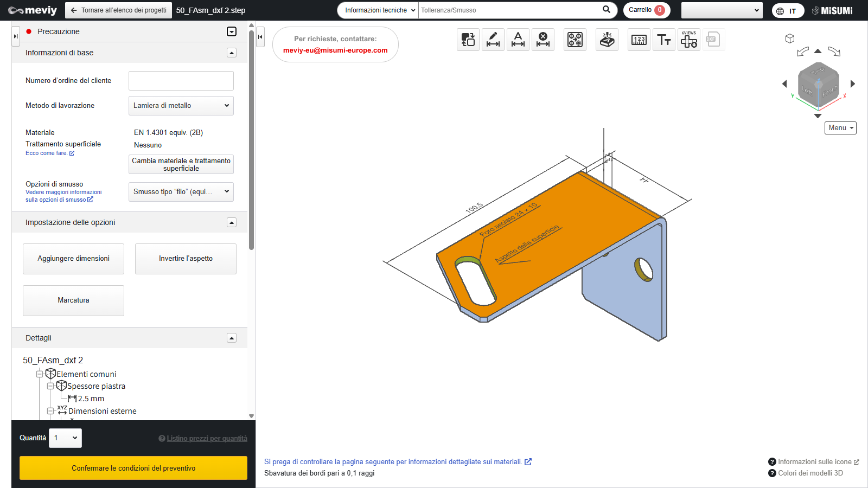Image resolution: width=868 pixels, height=488 pixels.
Task: Click the marking engraving icon
Action: (x=607, y=40)
